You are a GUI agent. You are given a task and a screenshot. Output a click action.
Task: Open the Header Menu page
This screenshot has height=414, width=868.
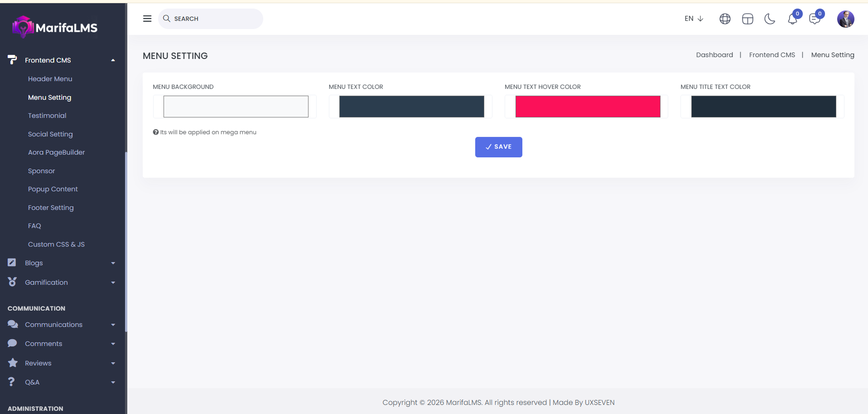pyautogui.click(x=50, y=79)
